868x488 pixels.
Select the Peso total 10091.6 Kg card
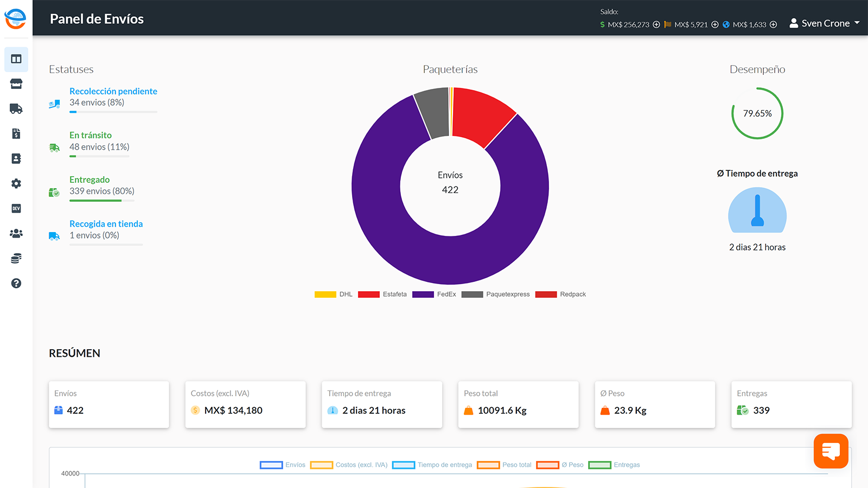click(518, 404)
